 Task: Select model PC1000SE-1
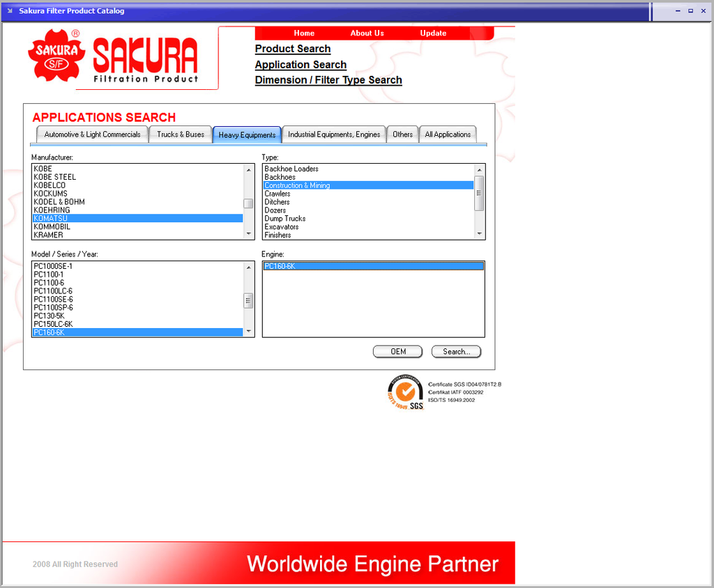138,266
